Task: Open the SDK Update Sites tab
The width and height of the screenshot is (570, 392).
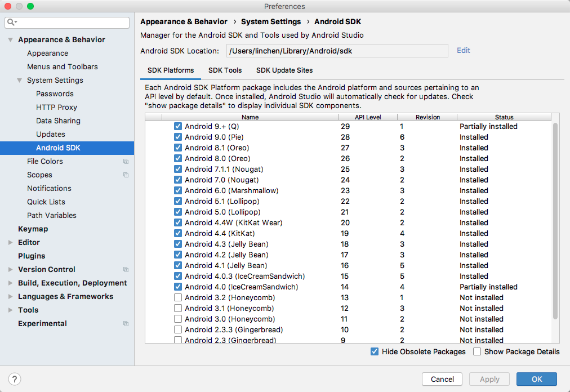Action: pyautogui.click(x=284, y=70)
